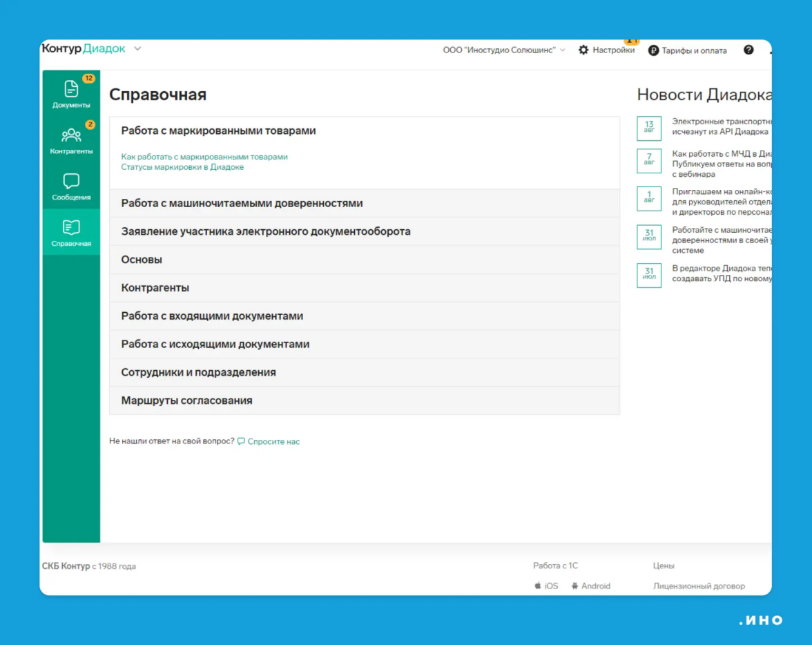812x645 pixels.
Task: Open the Работа с 1С footer link
Action: click(x=555, y=565)
